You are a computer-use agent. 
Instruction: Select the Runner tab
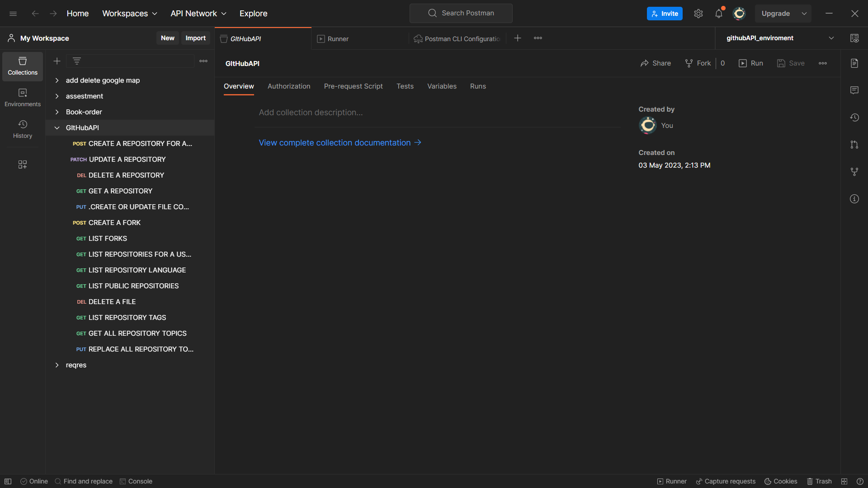359,39
